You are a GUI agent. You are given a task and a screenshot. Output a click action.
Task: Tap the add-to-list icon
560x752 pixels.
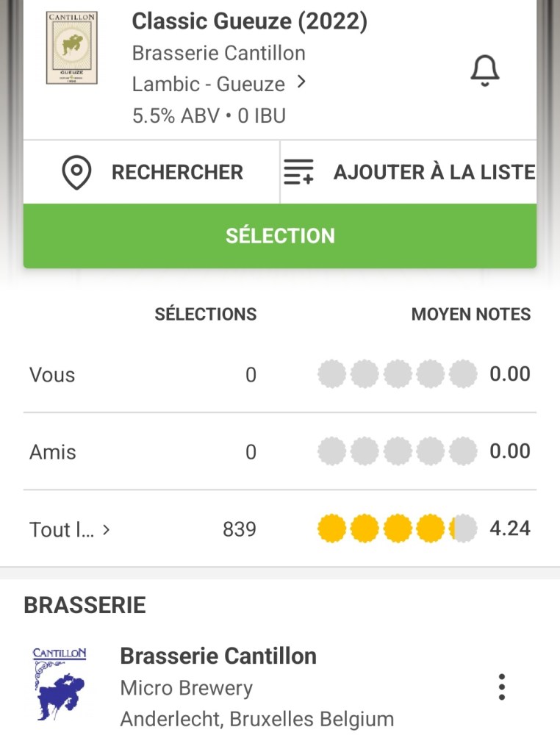point(298,172)
